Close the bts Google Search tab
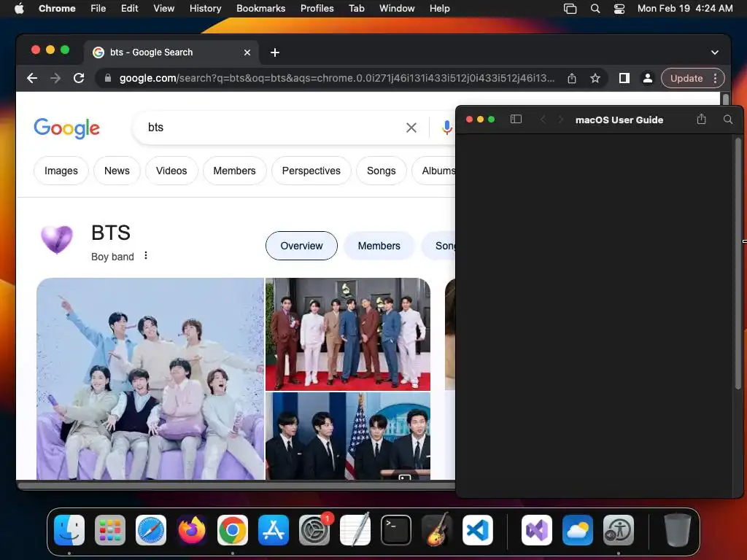Screen dimensions: 747x560 tap(247, 52)
